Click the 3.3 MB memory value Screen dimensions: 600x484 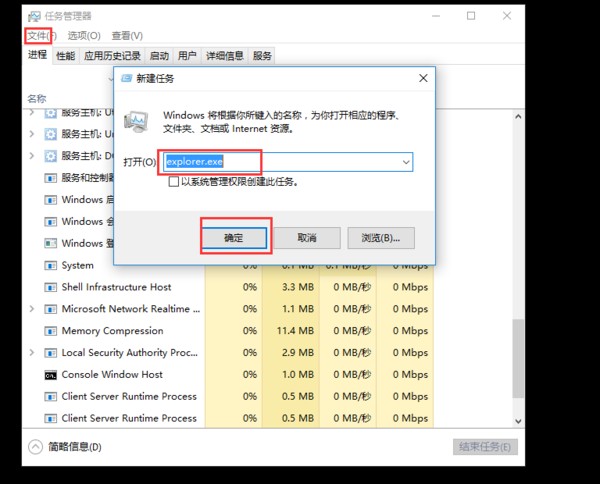pos(298,287)
